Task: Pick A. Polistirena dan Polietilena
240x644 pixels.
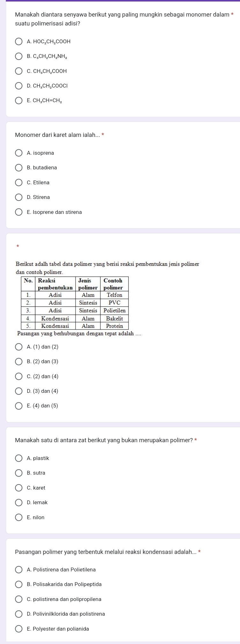Action: (x=19, y=570)
